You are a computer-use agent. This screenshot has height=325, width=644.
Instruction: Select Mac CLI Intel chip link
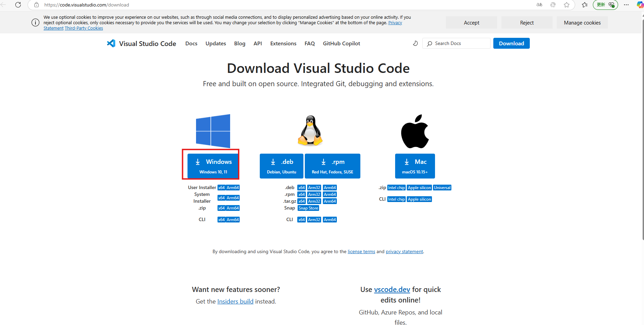click(x=396, y=199)
